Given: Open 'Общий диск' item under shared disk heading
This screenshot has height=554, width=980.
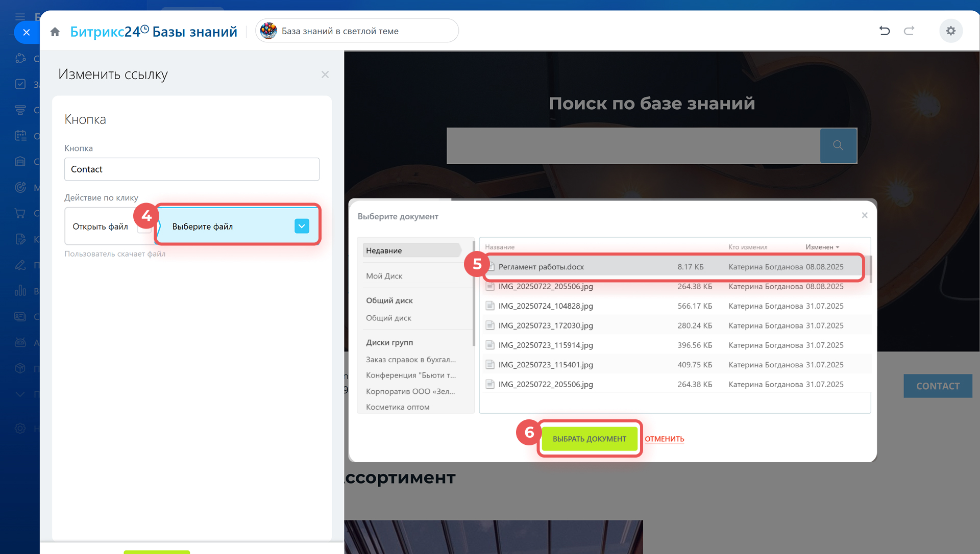Looking at the screenshot, I should click(x=388, y=318).
